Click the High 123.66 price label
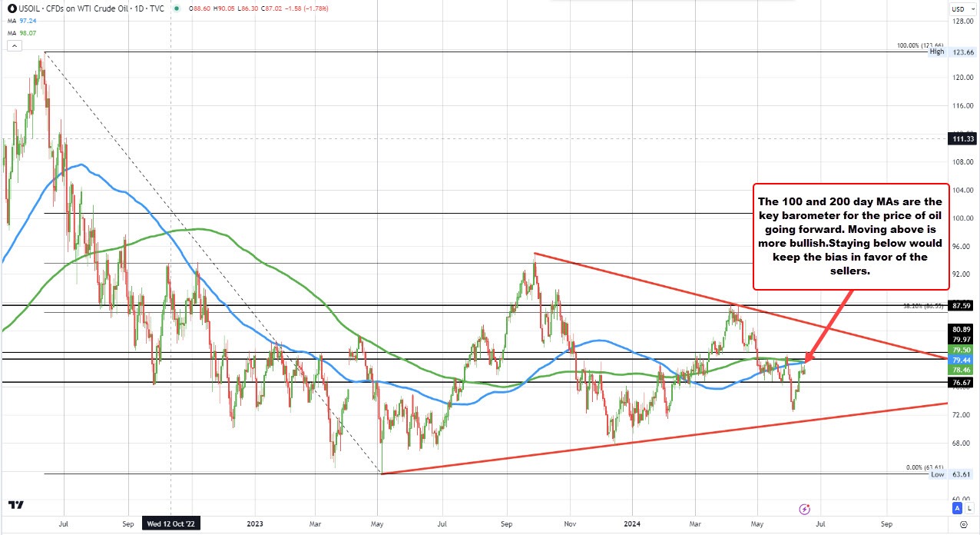Image resolution: width=980 pixels, height=535 pixels. (954, 52)
